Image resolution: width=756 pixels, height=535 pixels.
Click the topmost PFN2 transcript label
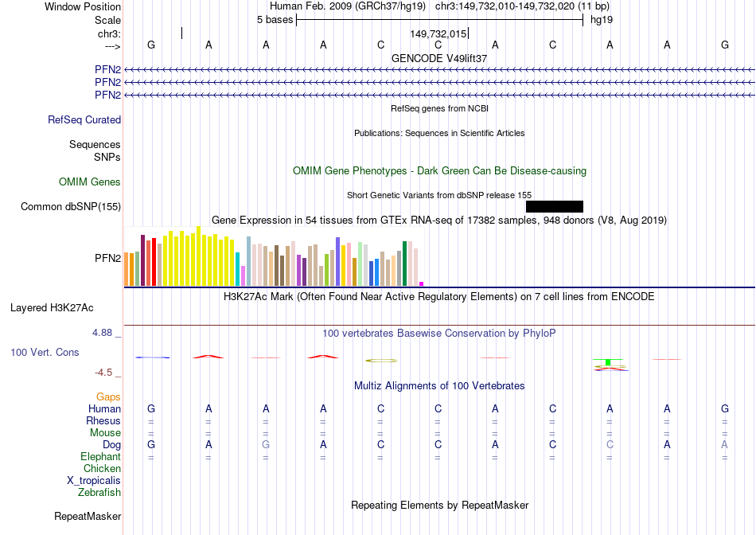click(108, 69)
